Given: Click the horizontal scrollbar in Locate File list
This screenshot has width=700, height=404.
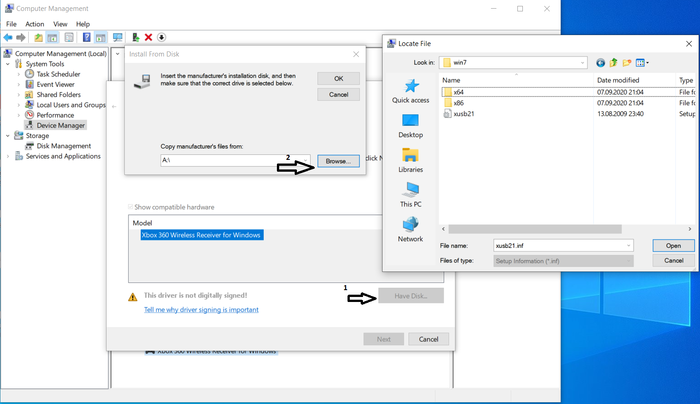Looking at the screenshot, I should click(x=535, y=229).
